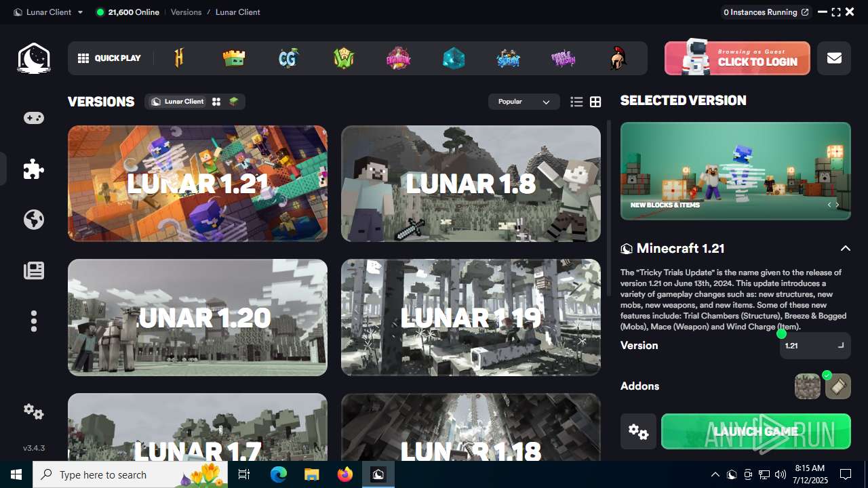The image size is (868, 488).
Task: Open the three-dots more menu in sidebar
Action: coord(34,321)
